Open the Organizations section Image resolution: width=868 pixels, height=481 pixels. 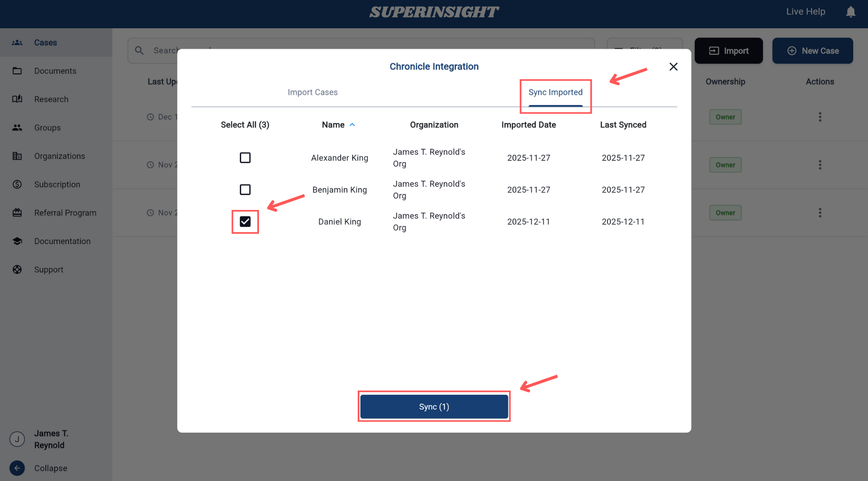[x=59, y=156]
